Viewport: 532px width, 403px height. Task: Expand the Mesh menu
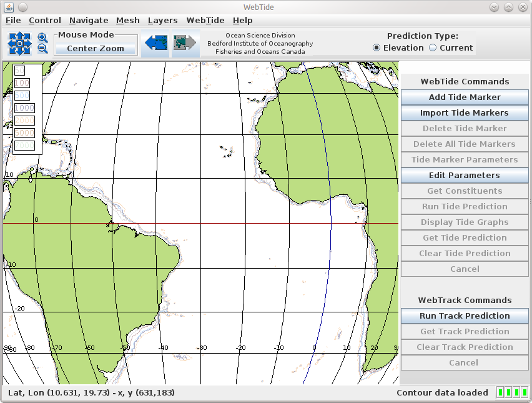pos(128,21)
